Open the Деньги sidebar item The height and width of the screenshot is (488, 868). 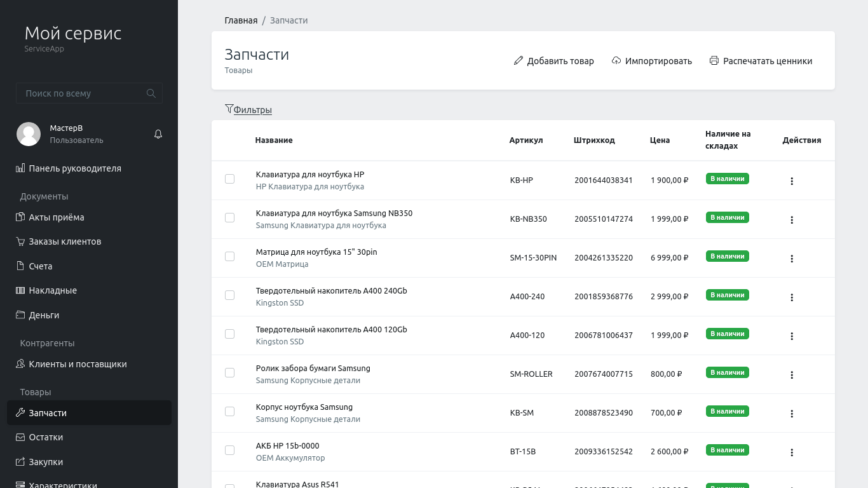[x=89, y=315]
